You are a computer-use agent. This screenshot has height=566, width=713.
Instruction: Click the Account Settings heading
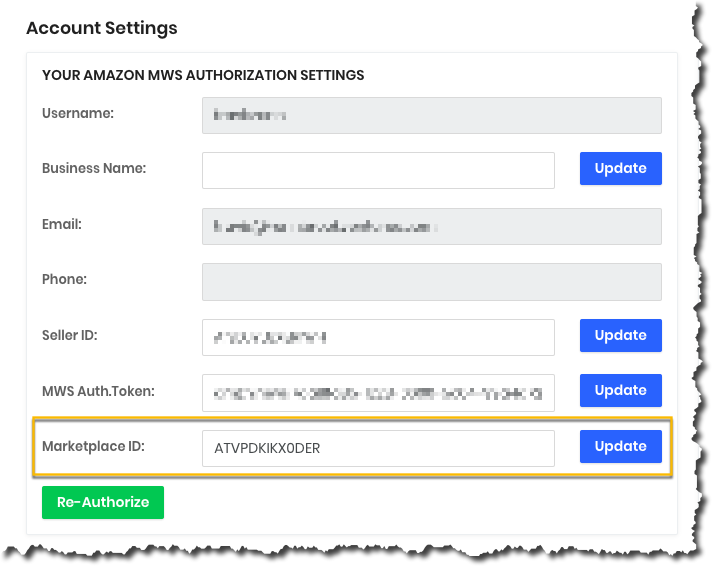(x=101, y=28)
